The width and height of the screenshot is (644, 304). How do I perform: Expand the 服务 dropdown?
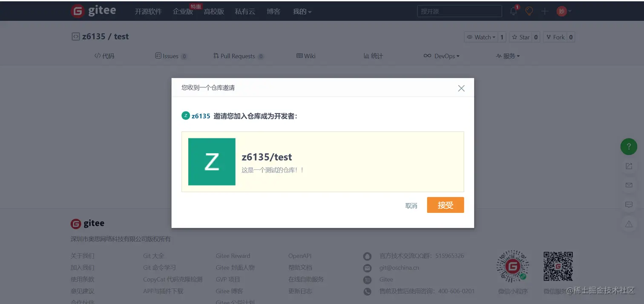508,56
